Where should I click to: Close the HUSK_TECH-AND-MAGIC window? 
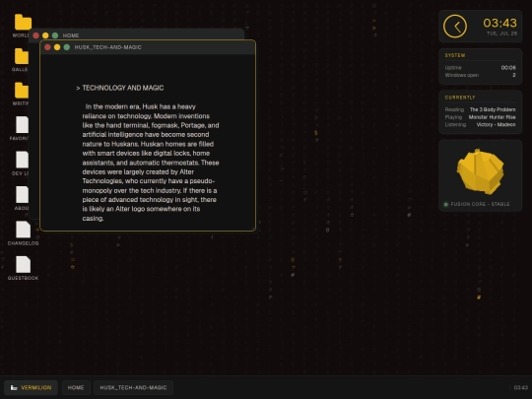[47, 47]
